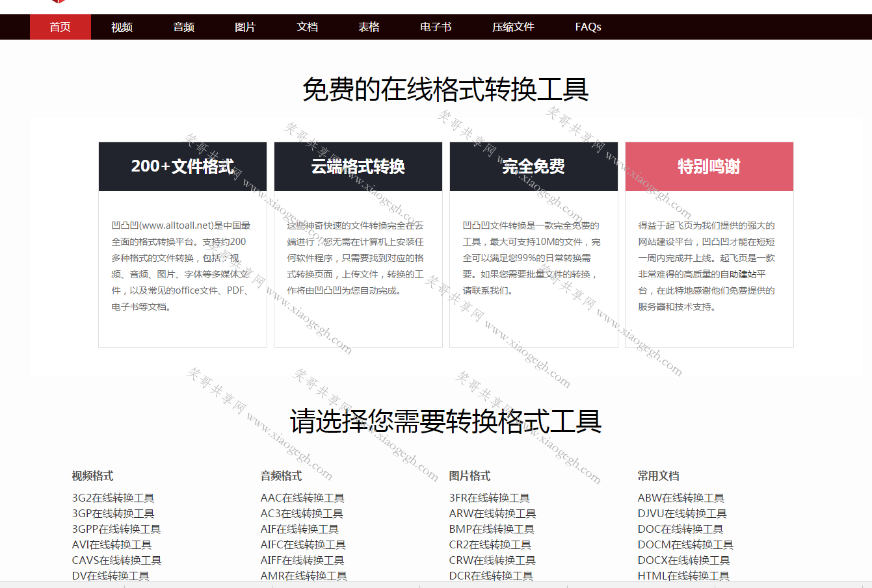872x588 pixels.
Task: Open CAVS在线转换工具 link
Action: click(x=117, y=560)
